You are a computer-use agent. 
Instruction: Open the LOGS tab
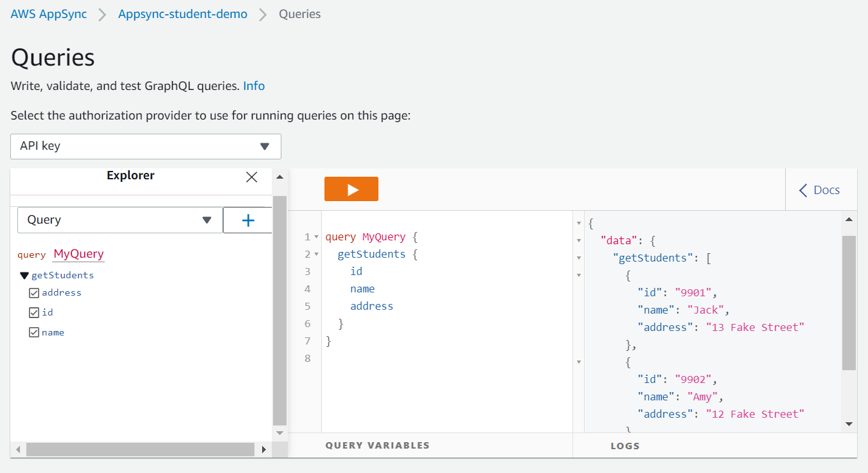coord(625,445)
